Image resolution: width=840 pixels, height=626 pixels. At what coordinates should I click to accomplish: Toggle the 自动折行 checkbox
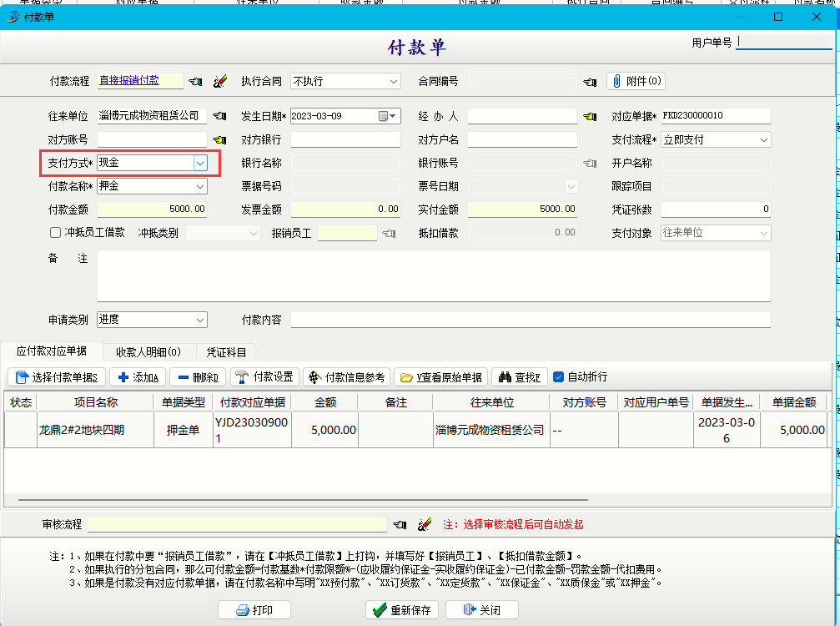pyautogui.click(x=559, y=377)
